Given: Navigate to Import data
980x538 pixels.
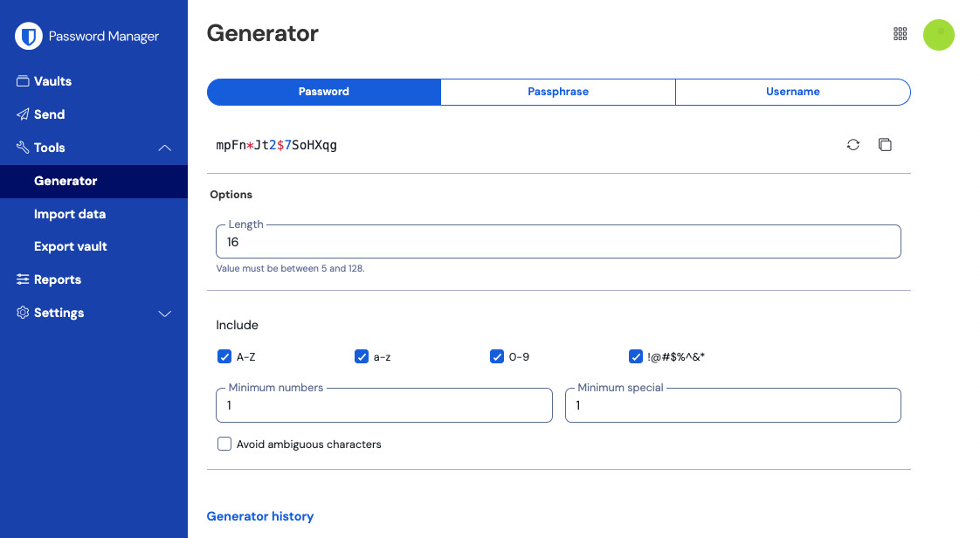Looking at the screenshot, I should [x=70, y=214].
